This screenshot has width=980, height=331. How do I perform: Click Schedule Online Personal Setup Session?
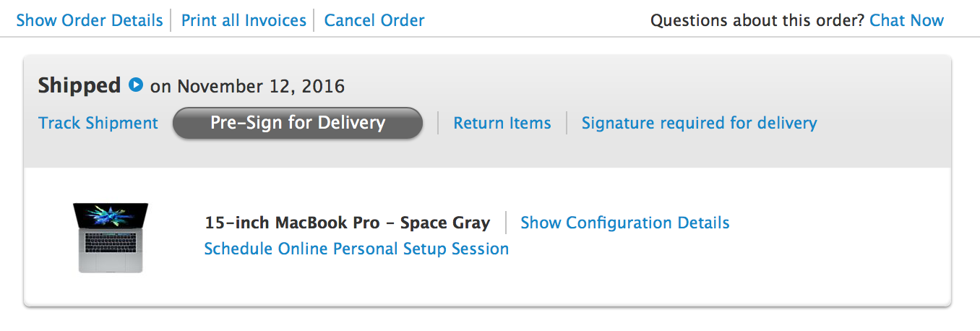coord(356,249)
